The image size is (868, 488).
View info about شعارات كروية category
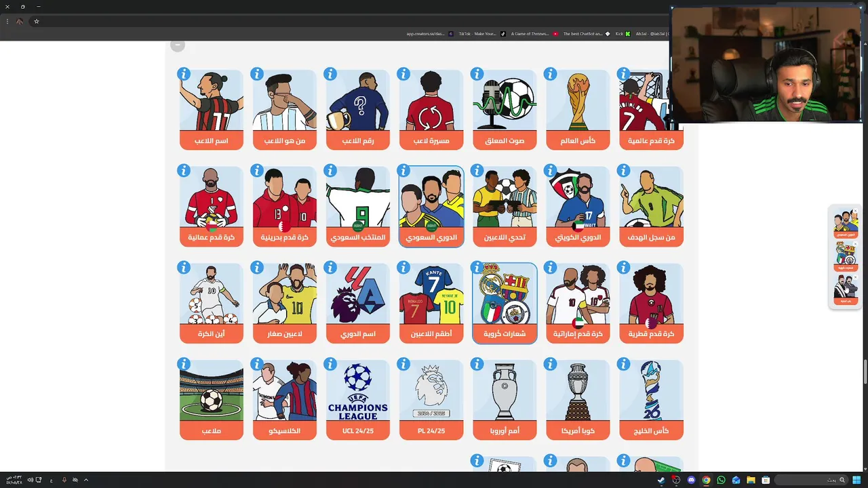(x=477, y=268)
